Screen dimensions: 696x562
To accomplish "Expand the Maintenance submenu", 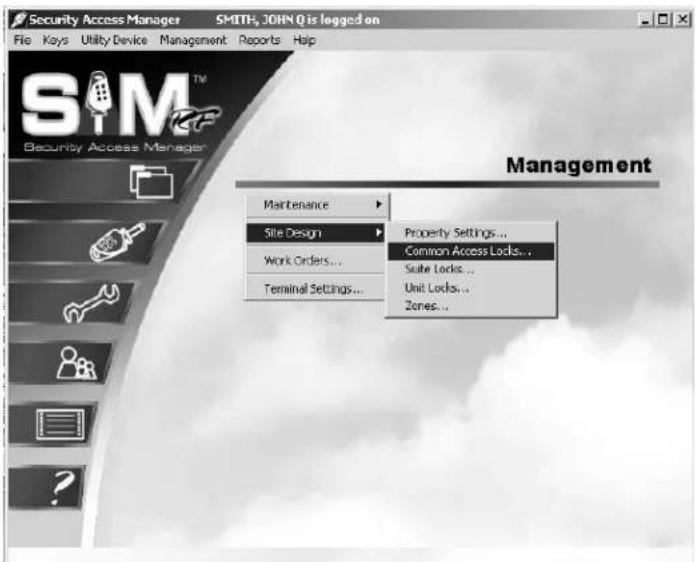I will (317, 205).
